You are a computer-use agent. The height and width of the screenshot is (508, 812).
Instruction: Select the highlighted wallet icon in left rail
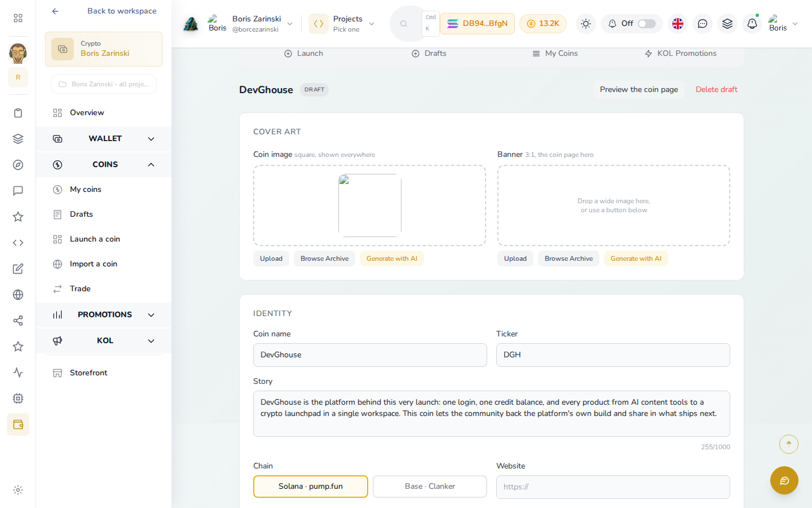[x=18, y=424]
